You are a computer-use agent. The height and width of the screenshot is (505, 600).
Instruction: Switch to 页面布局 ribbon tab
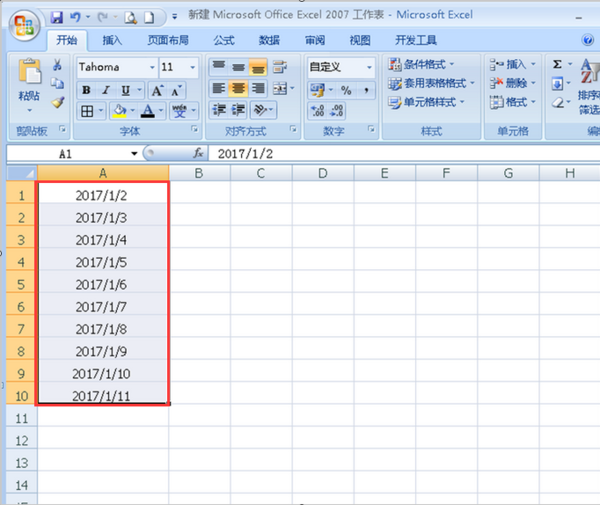(168, 40)
